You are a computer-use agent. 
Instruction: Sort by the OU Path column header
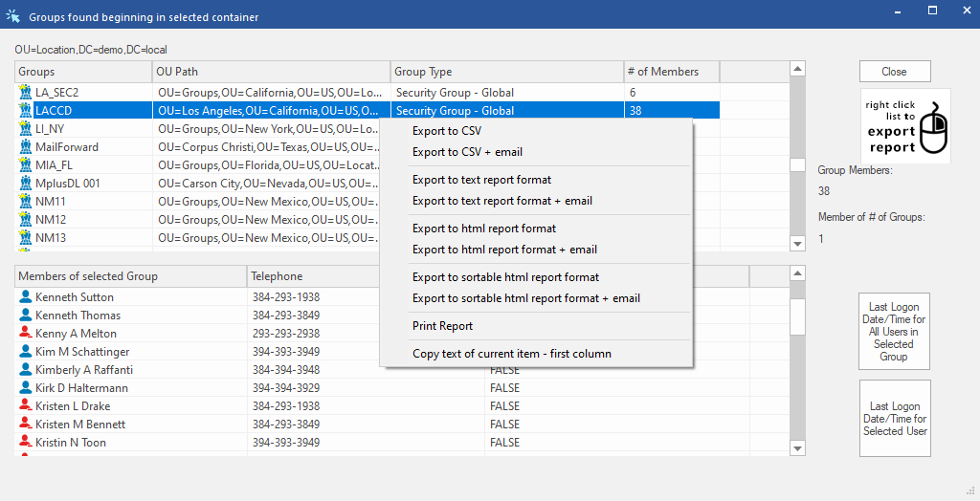[x=271, y=72]
